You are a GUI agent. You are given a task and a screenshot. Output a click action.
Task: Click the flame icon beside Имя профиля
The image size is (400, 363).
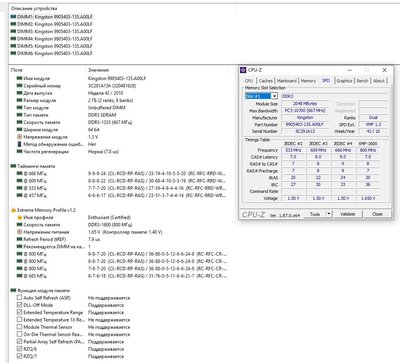[19, 217]
